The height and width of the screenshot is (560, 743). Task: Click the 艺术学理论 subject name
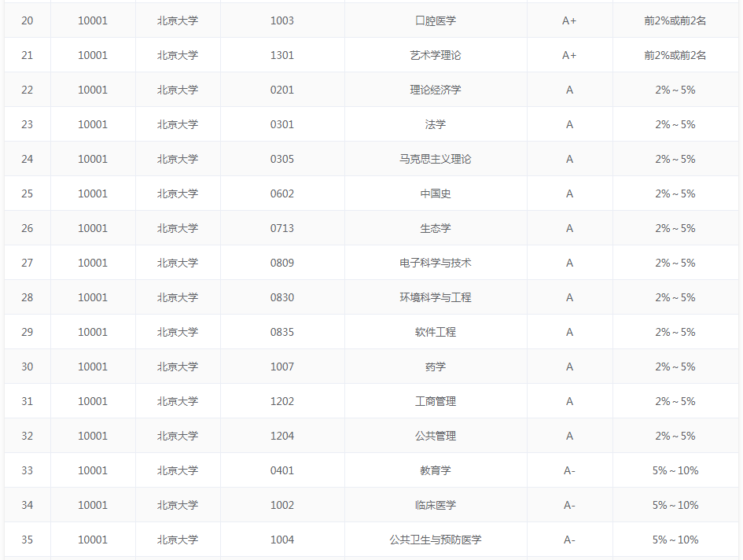tap(436, 56)
